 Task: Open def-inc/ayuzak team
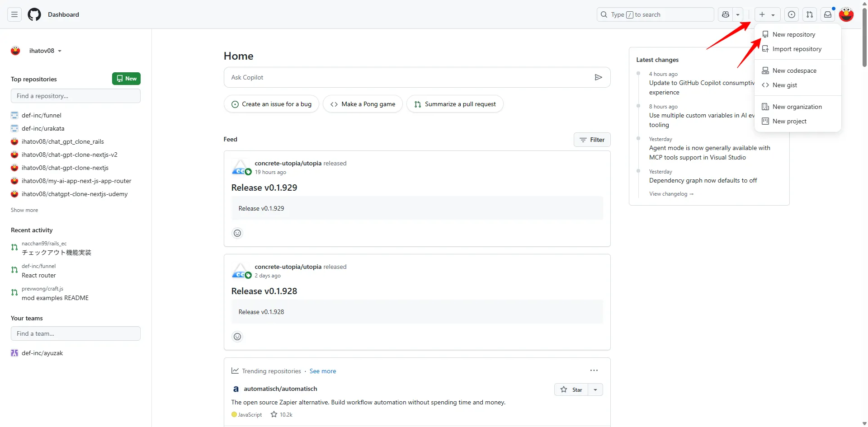click(x=42, y=353)
